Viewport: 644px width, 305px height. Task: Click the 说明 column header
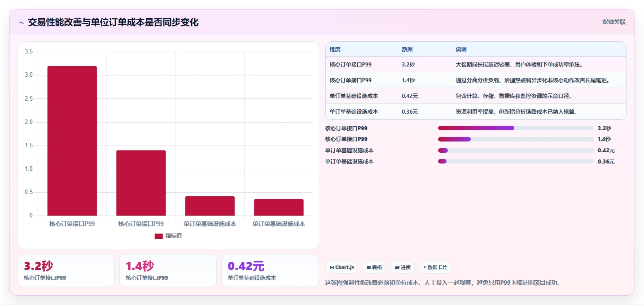(461, 49)
